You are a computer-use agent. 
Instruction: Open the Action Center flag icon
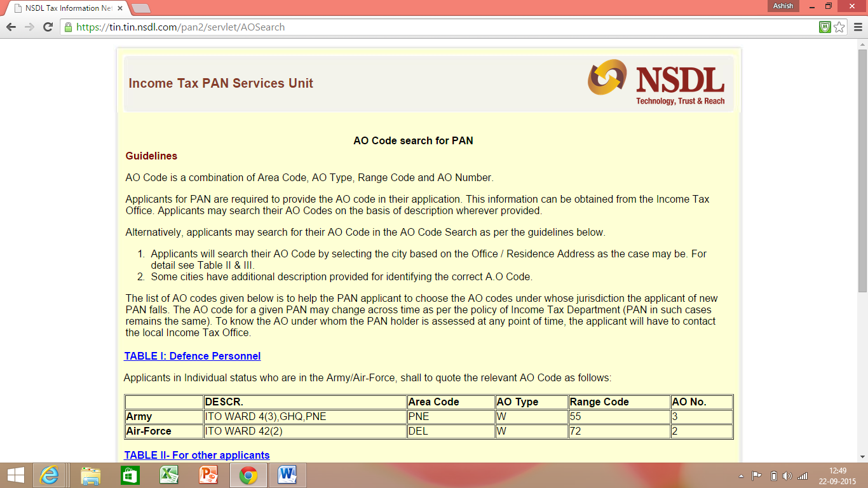click(757, 475)
